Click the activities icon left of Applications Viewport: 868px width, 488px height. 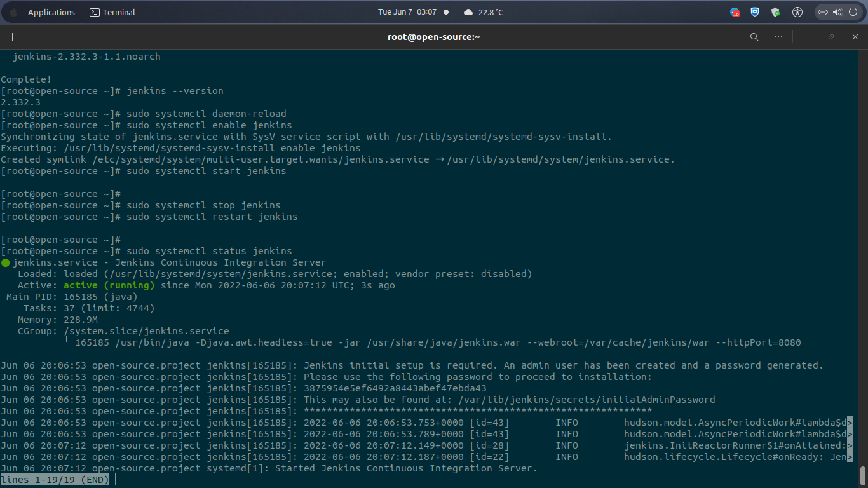coord(13,12)
